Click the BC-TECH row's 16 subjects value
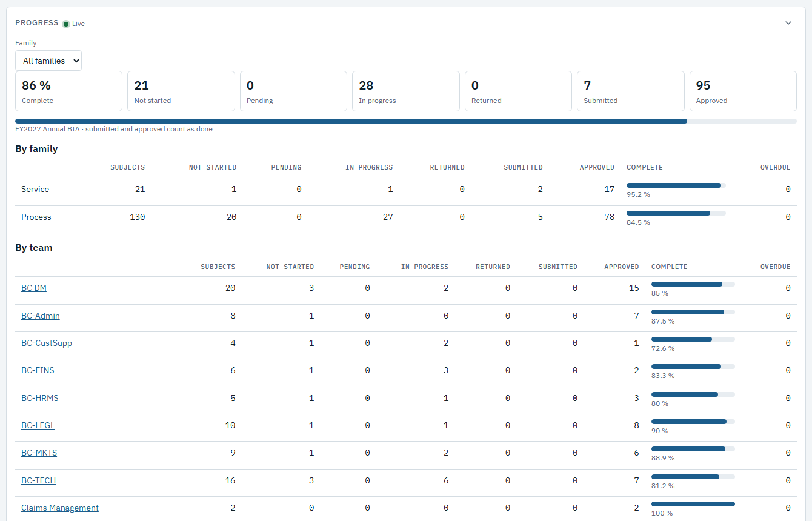The height and width of the screenshot is (521, 812). point(230,480)
